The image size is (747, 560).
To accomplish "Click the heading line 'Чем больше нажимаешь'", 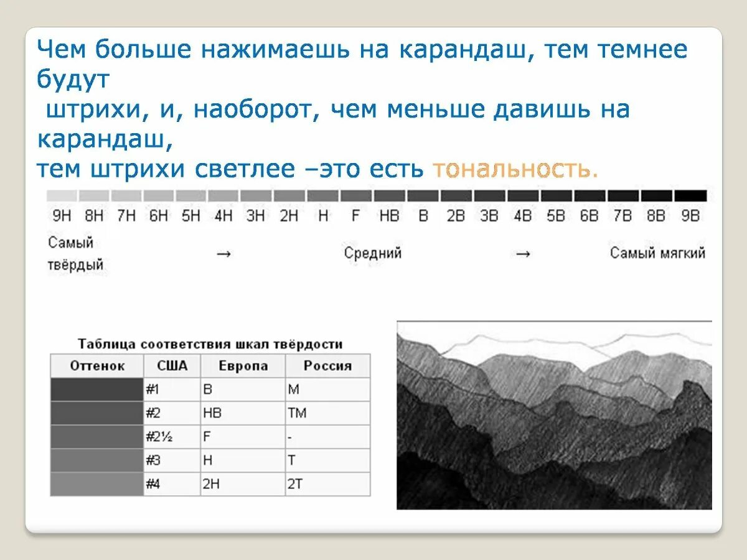I will [192, 50].
